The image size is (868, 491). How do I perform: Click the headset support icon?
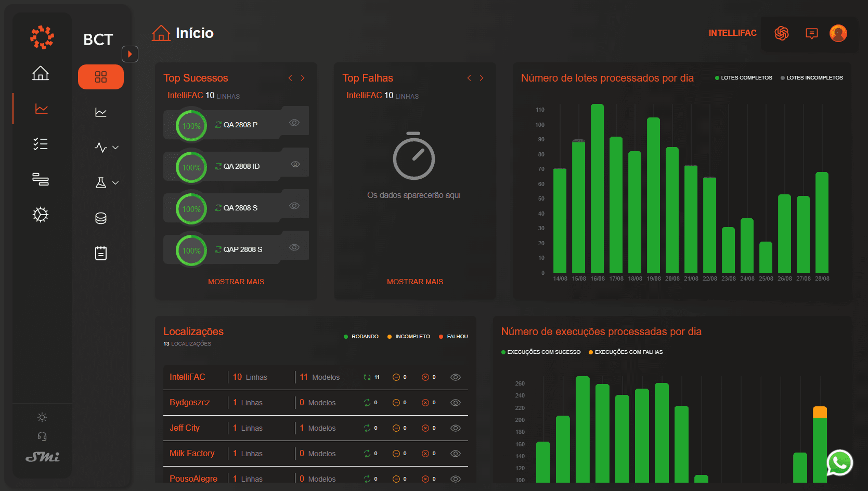[42, 436]
